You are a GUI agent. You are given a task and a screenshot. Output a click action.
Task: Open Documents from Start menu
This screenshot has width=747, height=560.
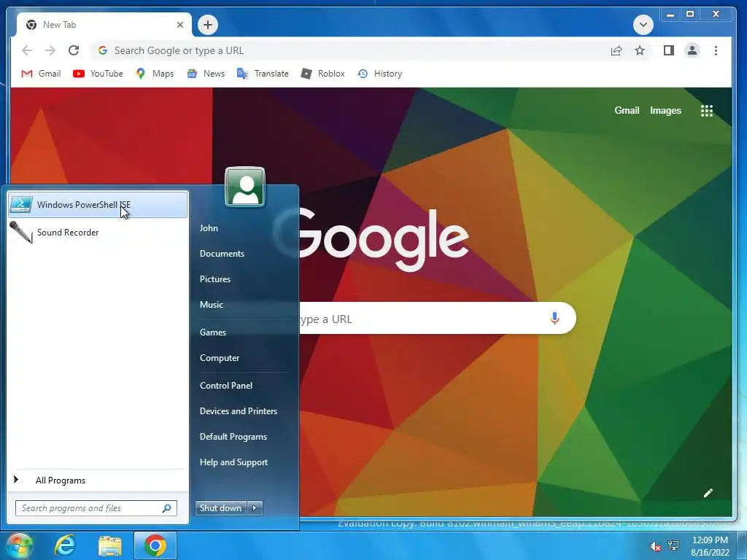pos(222,254)
